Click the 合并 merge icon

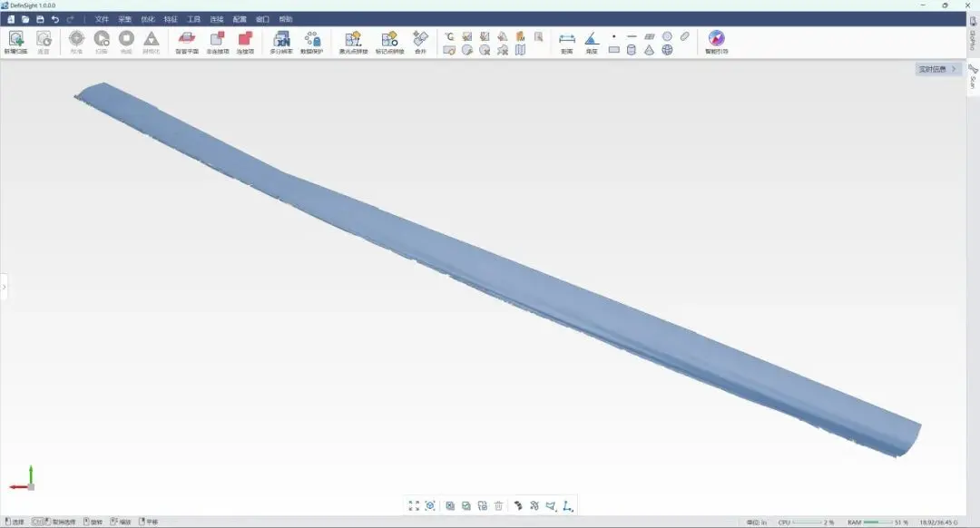click(x=420, y=41)
